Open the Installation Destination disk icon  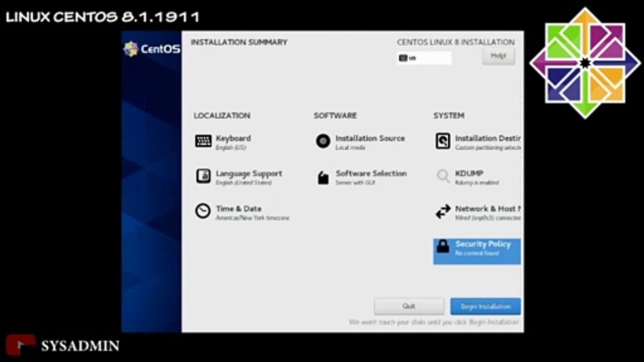coord(443,141)
